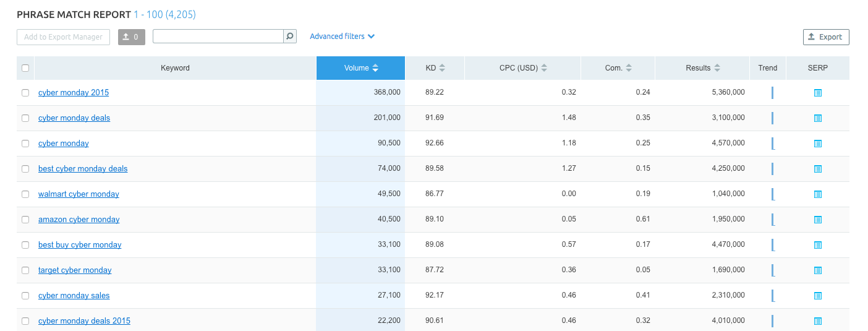Open the cyber monday deals 2015 keyword link
The image size is (868, 331).
coord(84,321)
